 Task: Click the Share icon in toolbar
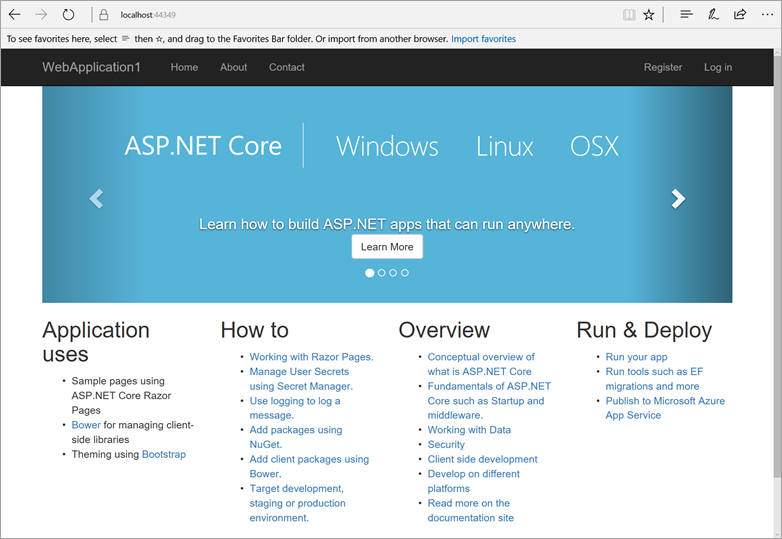[740, 14]
